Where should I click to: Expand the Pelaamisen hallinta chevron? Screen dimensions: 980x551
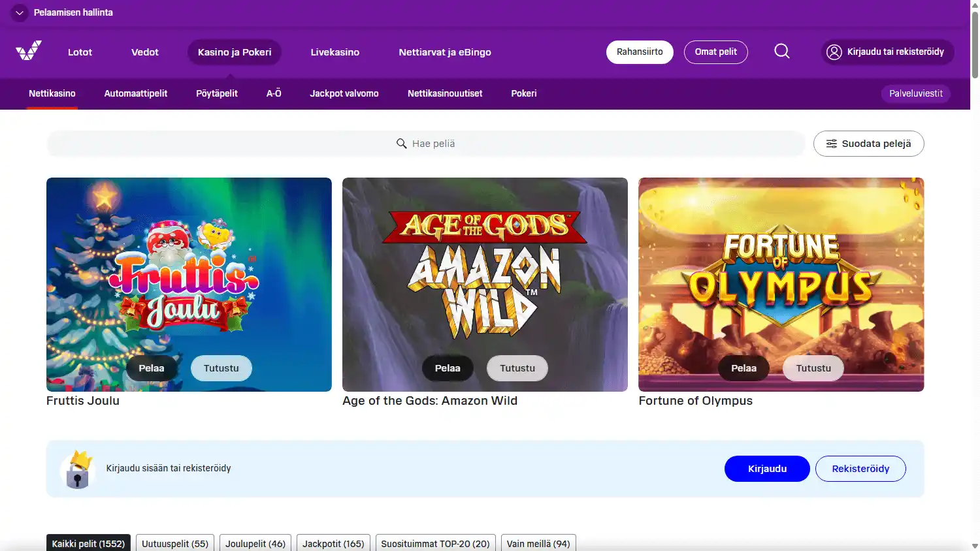20,12
